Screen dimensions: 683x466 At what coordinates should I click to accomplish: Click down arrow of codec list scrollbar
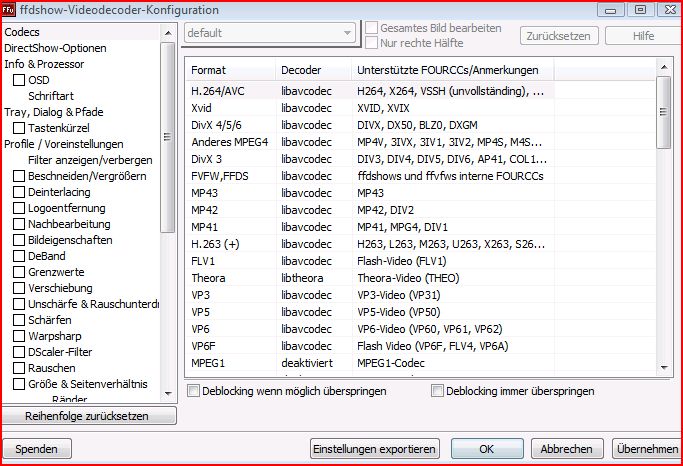664,368
